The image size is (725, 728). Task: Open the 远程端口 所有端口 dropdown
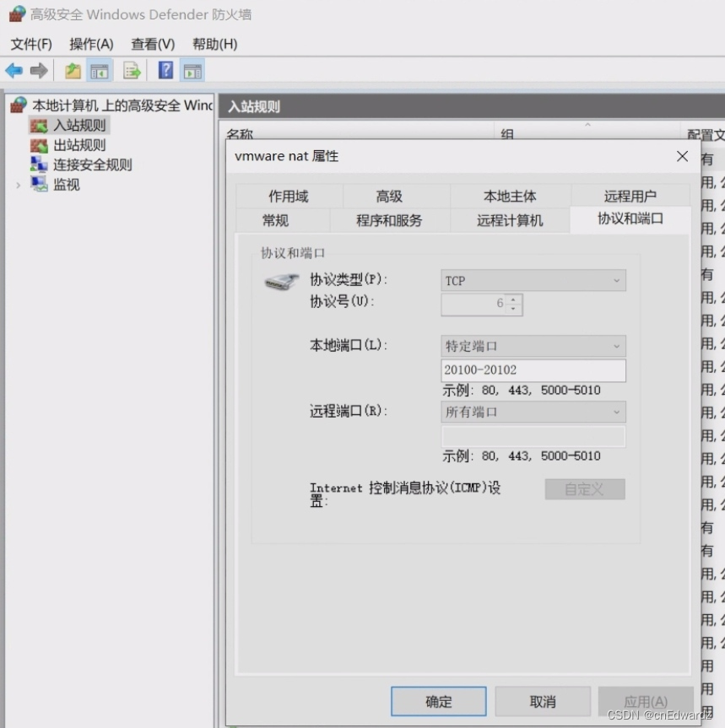click(533, 412)
